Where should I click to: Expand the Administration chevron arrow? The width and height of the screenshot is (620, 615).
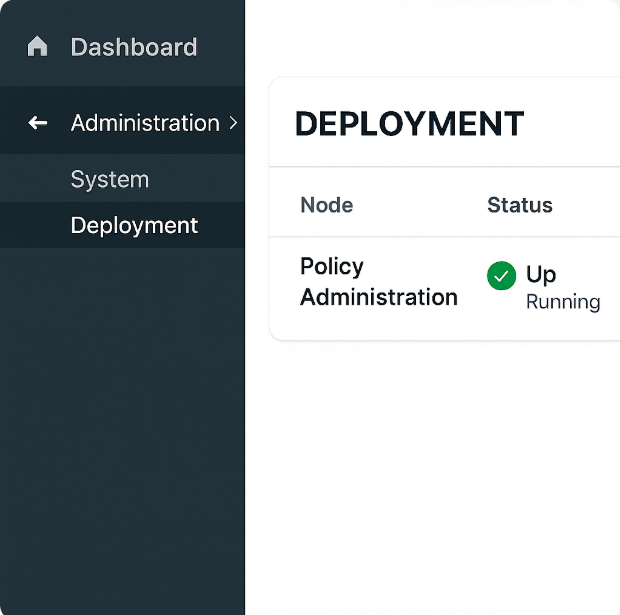pos(233,123)
